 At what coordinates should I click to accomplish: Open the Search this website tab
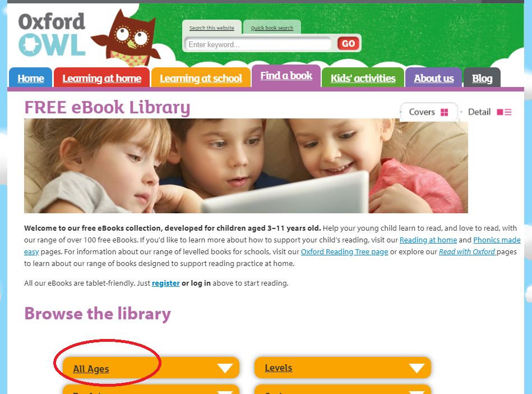tap(212, 28)
